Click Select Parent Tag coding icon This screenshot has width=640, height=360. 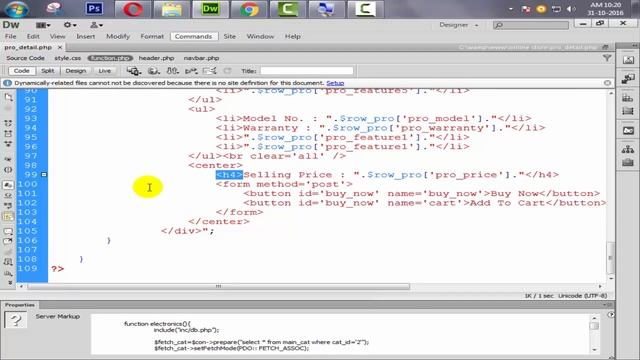click(x=8, y=159)
